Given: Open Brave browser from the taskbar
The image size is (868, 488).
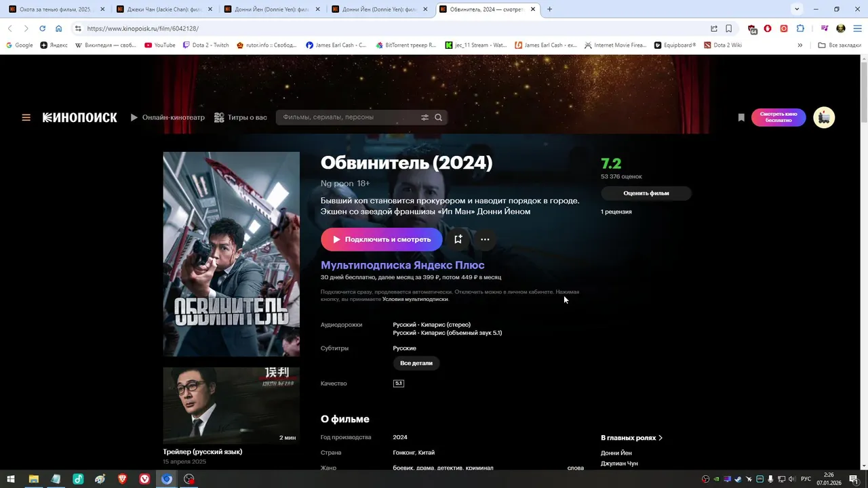Looking at the screenshot, I should pos(122,479).
